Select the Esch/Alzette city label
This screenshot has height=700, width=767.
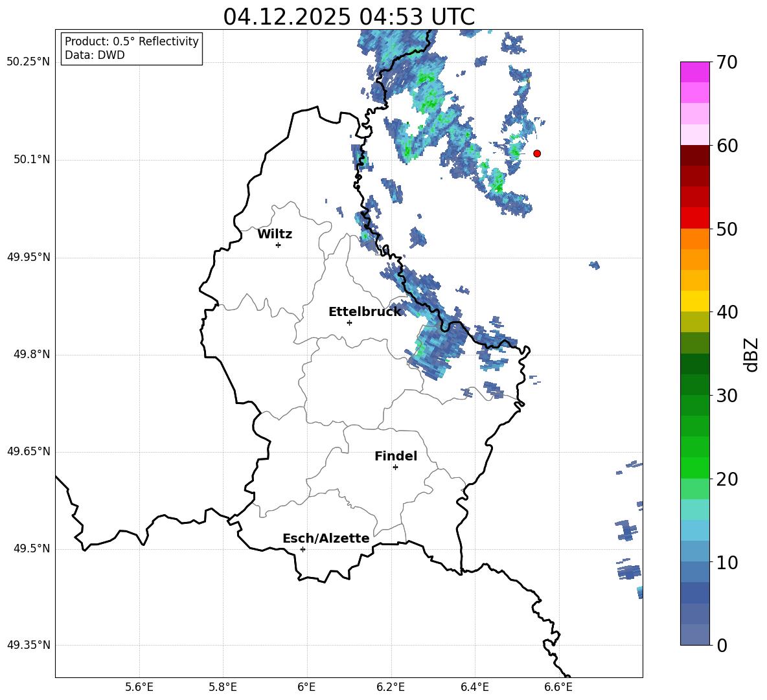coord(326,538)
